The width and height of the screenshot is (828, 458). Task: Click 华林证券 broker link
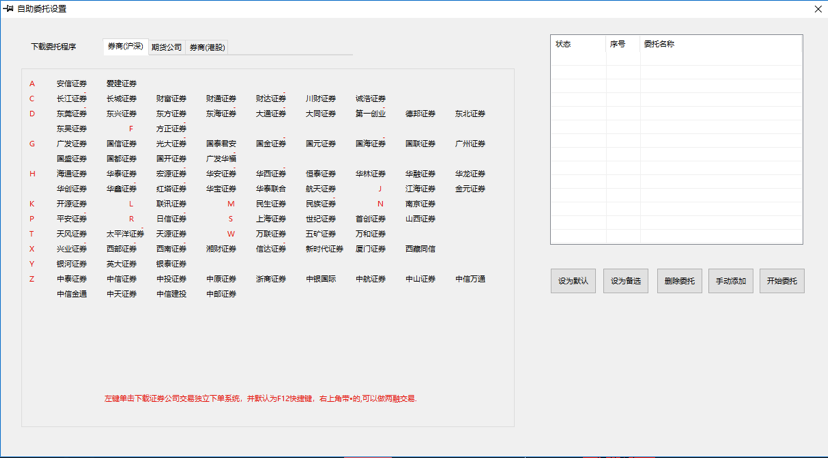coord(371,174)
